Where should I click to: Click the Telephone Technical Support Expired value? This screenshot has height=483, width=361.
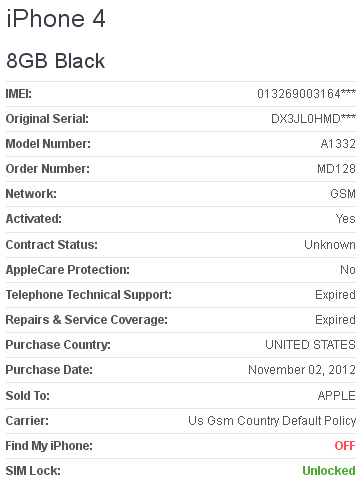(x=335, y=295)
